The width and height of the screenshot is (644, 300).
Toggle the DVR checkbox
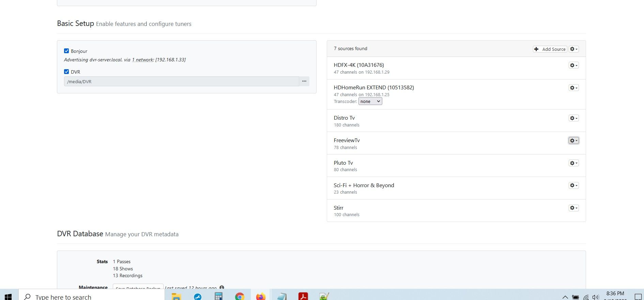66,72
